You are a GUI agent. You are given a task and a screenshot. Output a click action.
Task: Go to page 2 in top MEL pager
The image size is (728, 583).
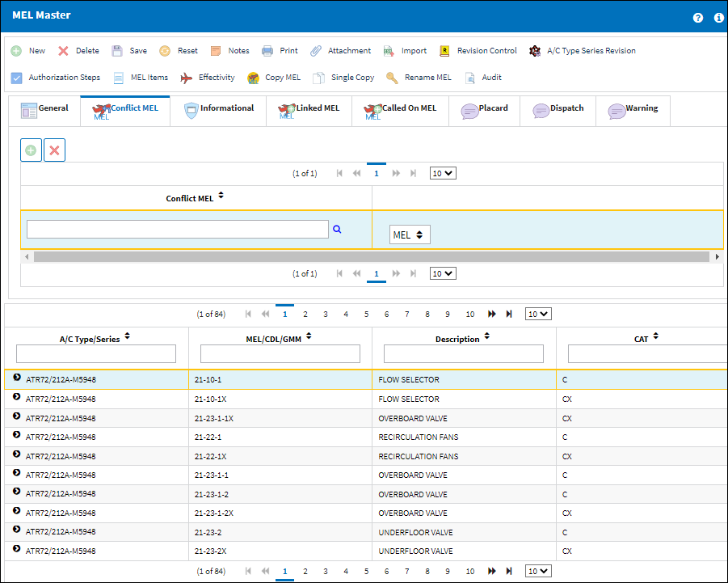point(305,314)
